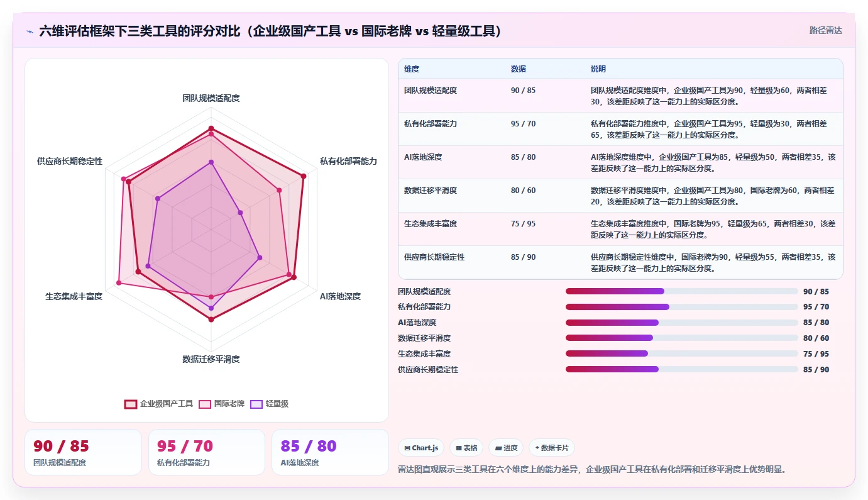868x500 pixels.
Task: Click the table description mentioning 两者相差20
Action: (713, 196)
